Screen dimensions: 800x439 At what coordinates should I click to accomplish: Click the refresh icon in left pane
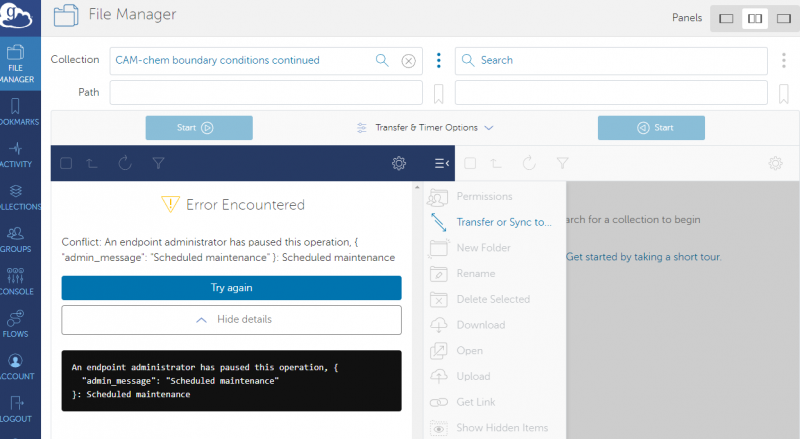click(125, 163)
